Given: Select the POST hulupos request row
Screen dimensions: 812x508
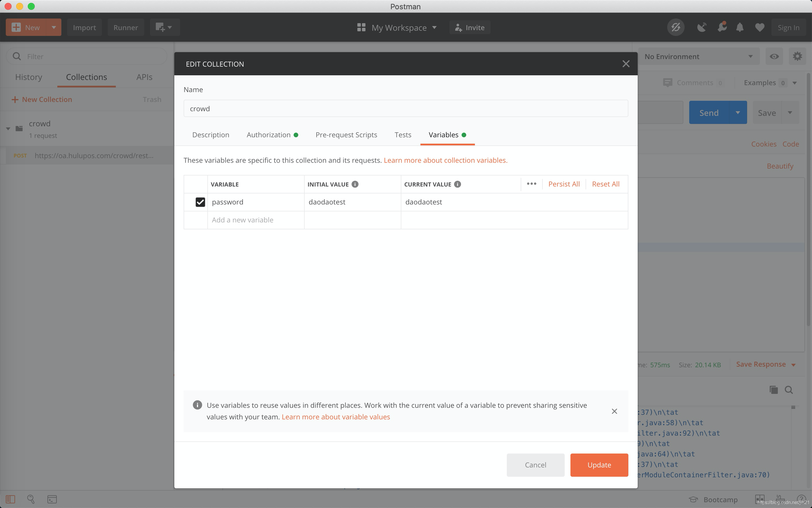Looking at the screenshot, I should coord(87,155).
